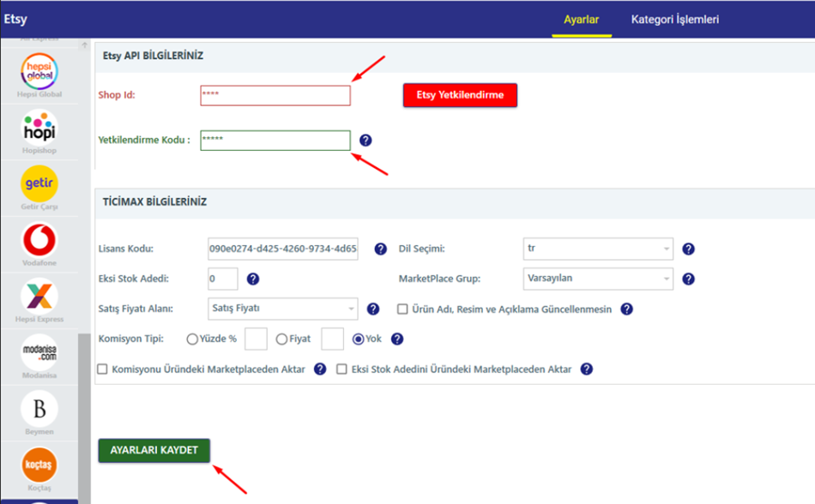
Task: Show help for MarketPlace Grup
Action: pos(688,279)
